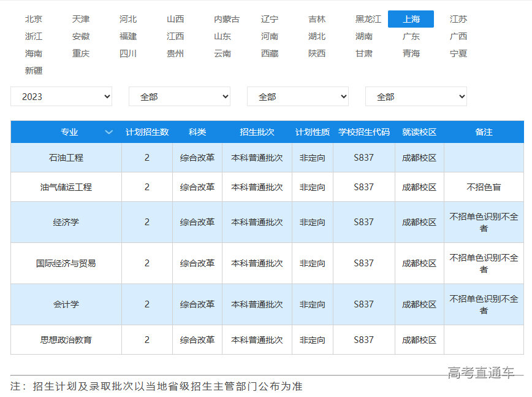Select 新疆 province
Screen dimensions: 532x397
click(34, 71)
